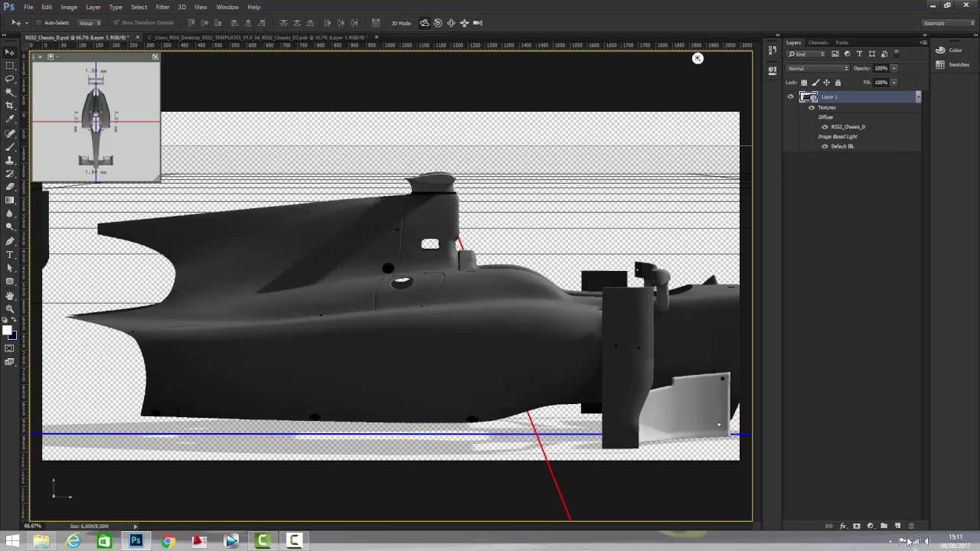
Task: Toggle lock image pixels brush icon
Action: click(815, 82)
